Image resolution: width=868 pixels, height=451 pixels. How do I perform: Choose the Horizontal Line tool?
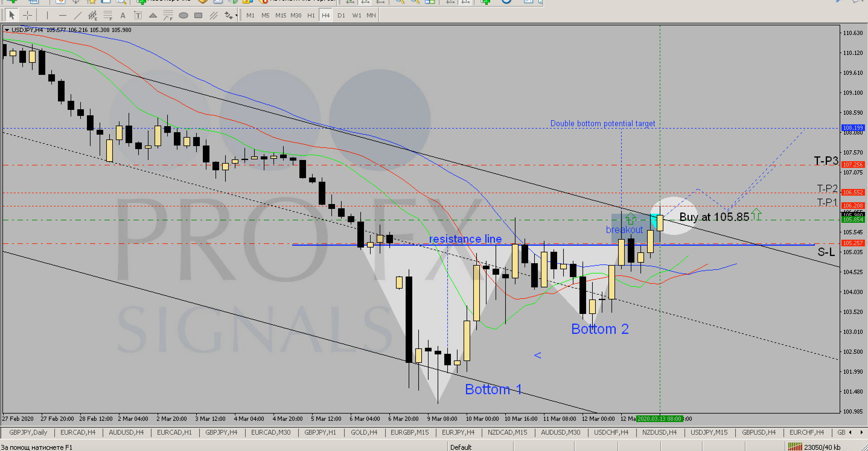63,15
